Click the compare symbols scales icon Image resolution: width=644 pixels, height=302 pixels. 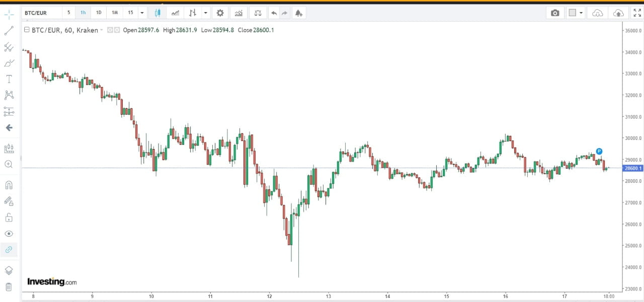(x=258, y=13)
